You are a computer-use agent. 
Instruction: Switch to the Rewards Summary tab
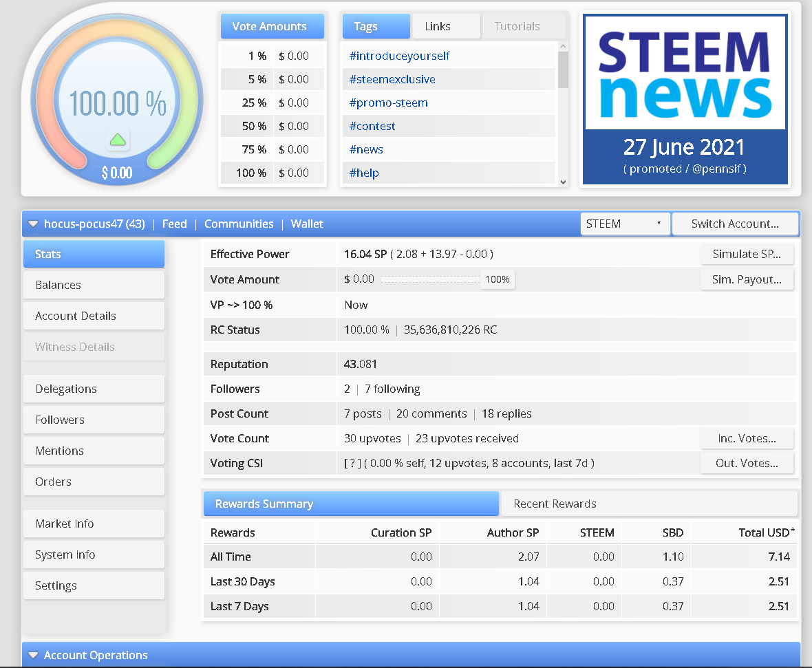(x=351, y=504)
